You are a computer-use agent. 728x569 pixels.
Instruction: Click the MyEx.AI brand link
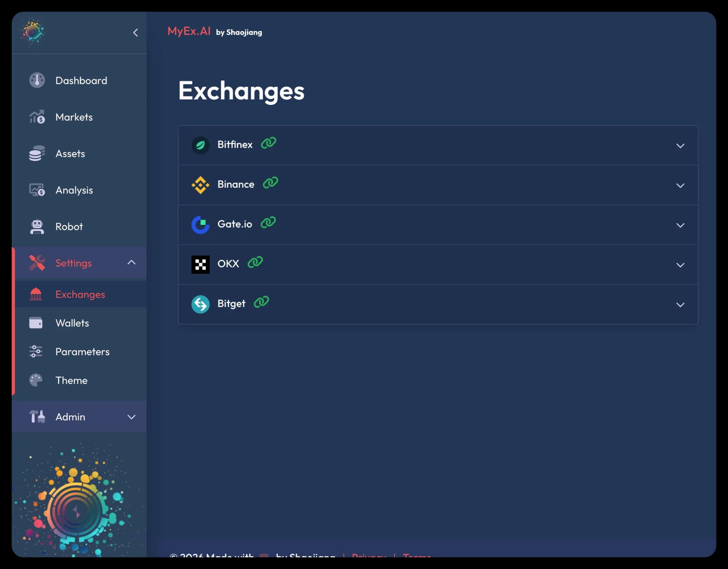pyautogui.click(x=189, y=31)
